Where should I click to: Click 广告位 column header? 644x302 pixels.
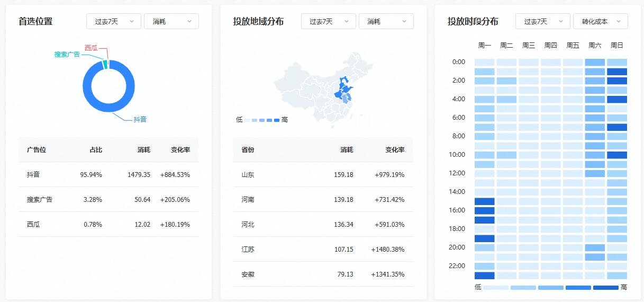tap(37, 150)
